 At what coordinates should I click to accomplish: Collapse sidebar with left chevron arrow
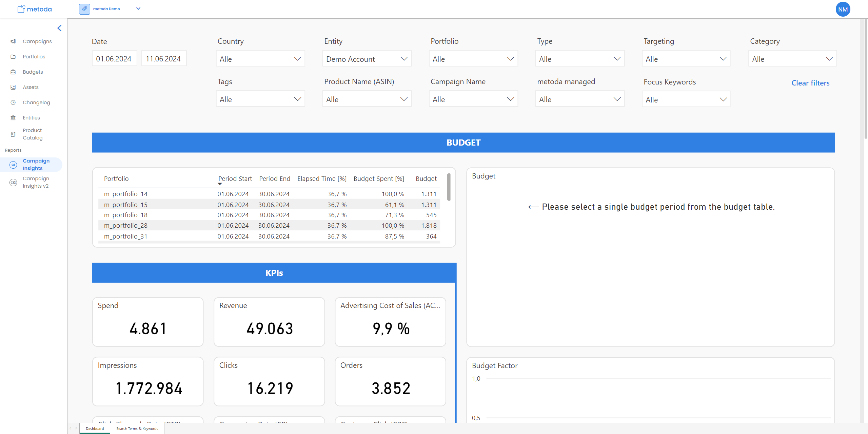click(59, 28)
